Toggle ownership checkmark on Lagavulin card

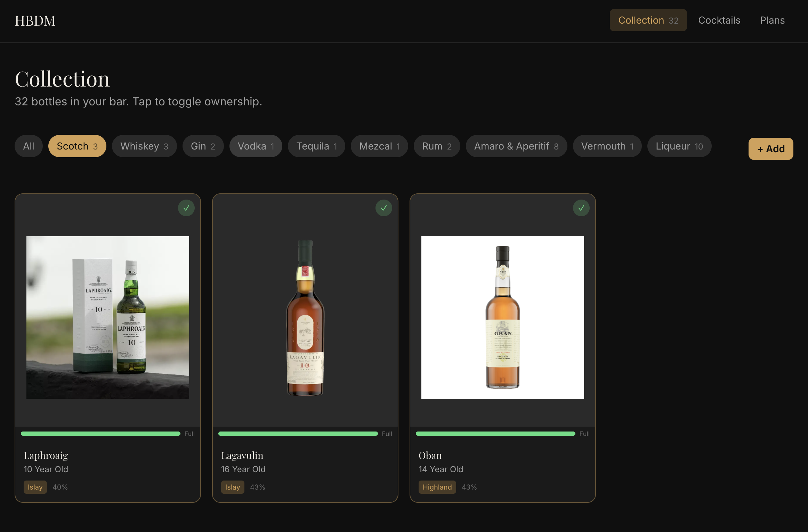point(384,208)
